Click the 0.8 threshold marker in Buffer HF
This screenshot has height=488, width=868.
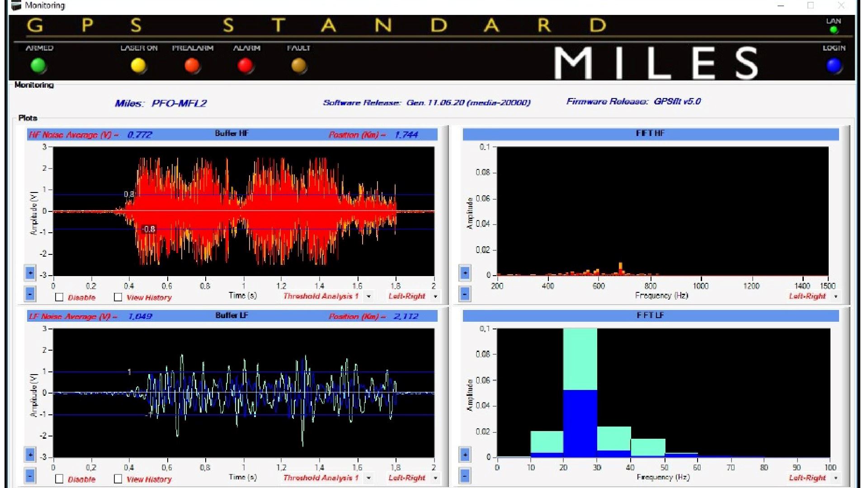tap(129, 194)
